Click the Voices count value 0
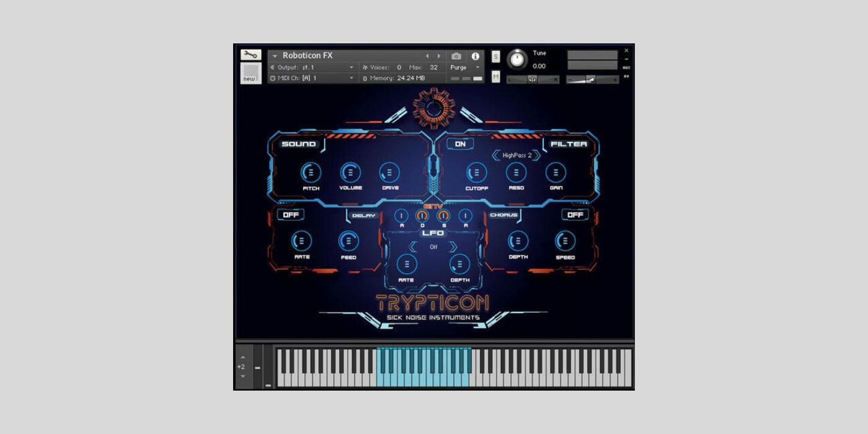Image resolution: width=868 pixels, height=434 pixels. click(x=399, y=67)
